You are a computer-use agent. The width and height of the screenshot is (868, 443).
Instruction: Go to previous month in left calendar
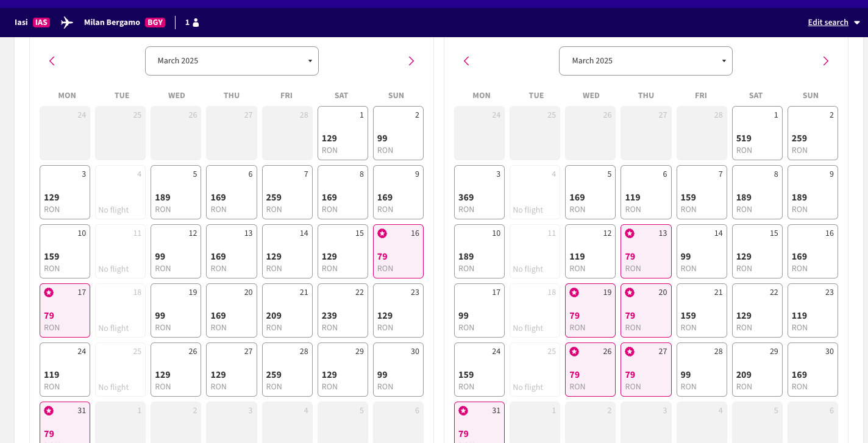52,61
